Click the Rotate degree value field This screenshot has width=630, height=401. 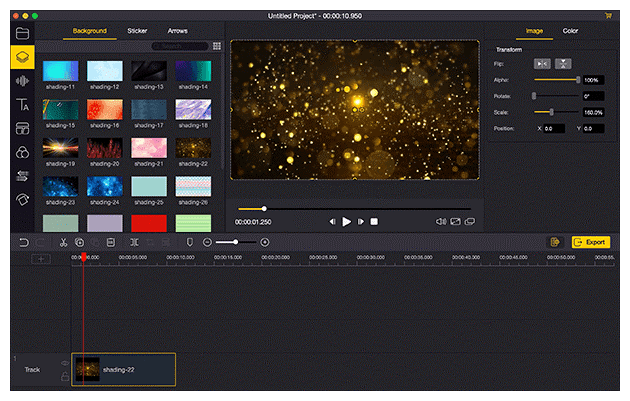click(593, 96)
